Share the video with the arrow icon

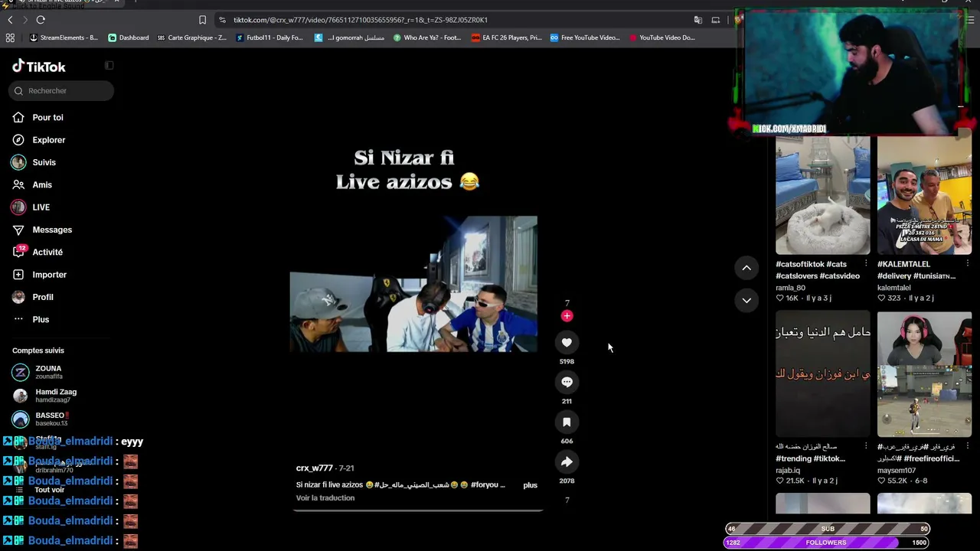tap(567, 461)
